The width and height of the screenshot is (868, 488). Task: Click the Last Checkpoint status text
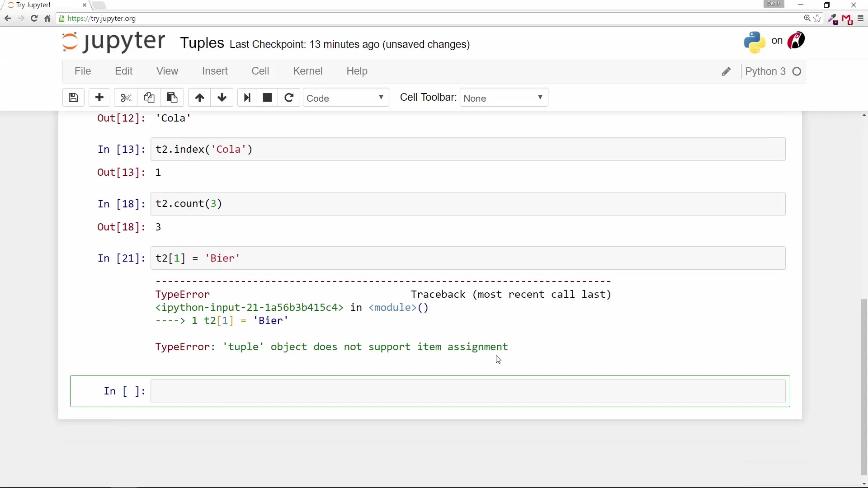(x=349, y=44)
